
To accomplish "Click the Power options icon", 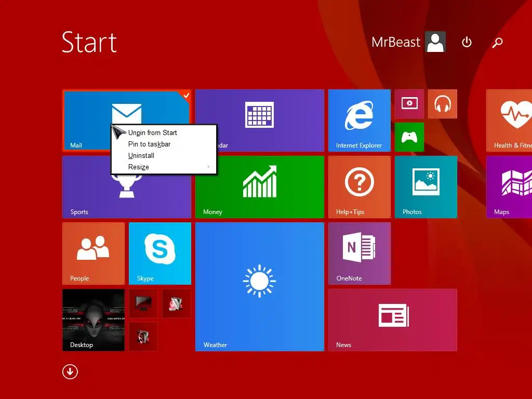I will [467, 42].
